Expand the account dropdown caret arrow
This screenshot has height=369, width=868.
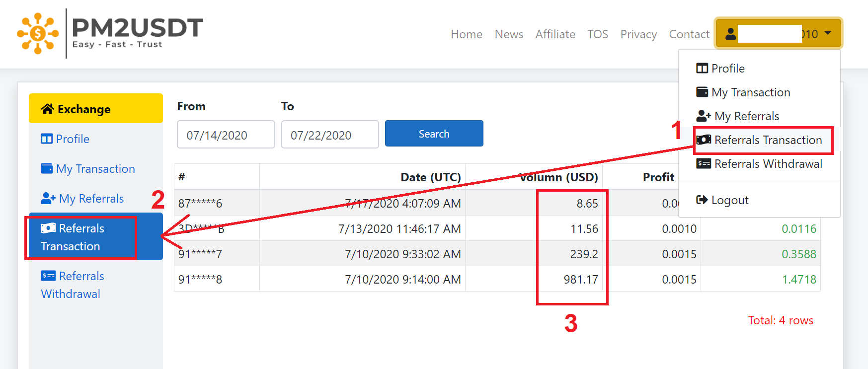coord(828,33)
